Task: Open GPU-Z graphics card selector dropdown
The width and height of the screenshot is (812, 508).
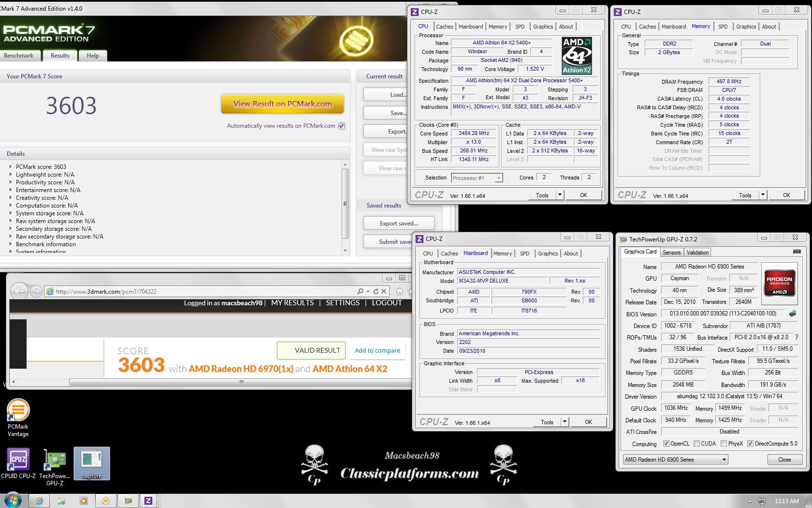Action: 675,460
